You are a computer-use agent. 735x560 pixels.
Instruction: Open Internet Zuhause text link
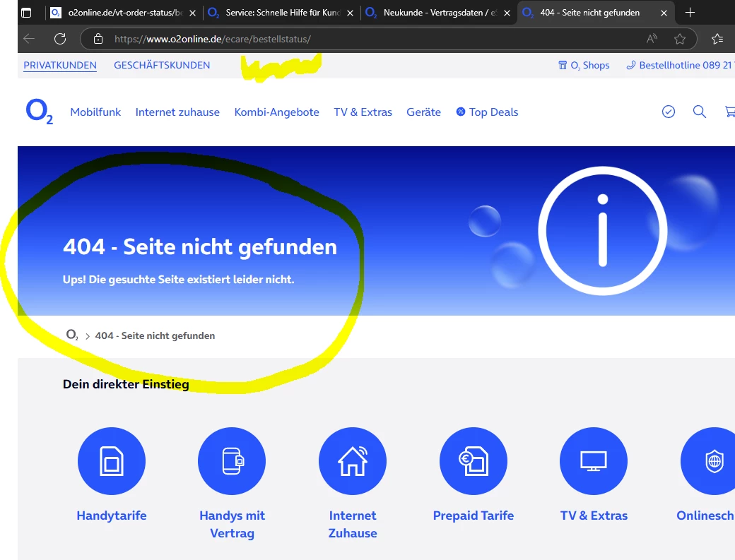[353, 525]
